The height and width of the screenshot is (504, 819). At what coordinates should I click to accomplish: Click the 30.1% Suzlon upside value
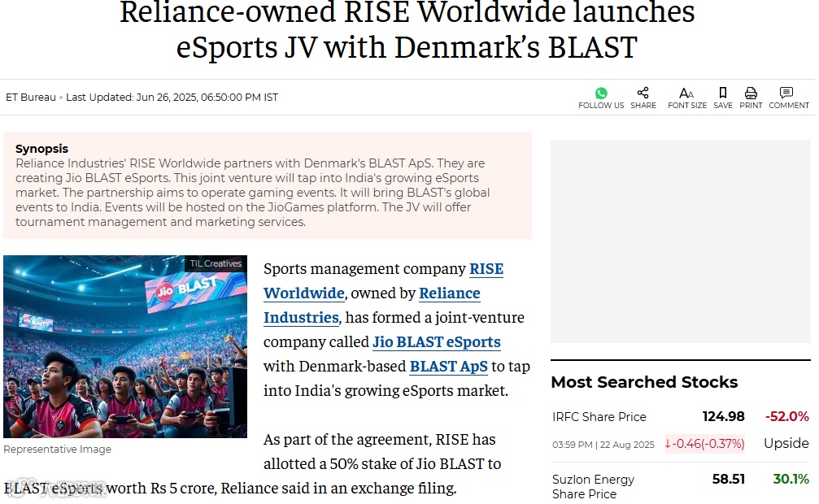coord(791,479)
